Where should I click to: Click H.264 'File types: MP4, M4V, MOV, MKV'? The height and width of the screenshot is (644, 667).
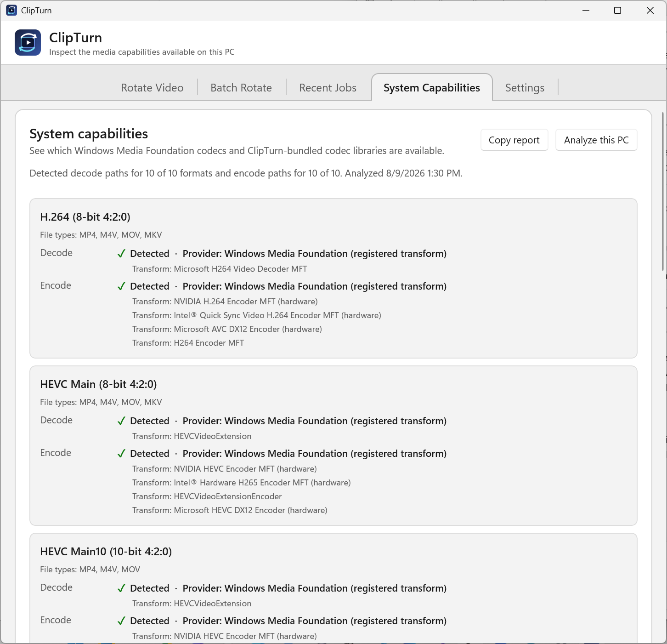tap(101, 235)
